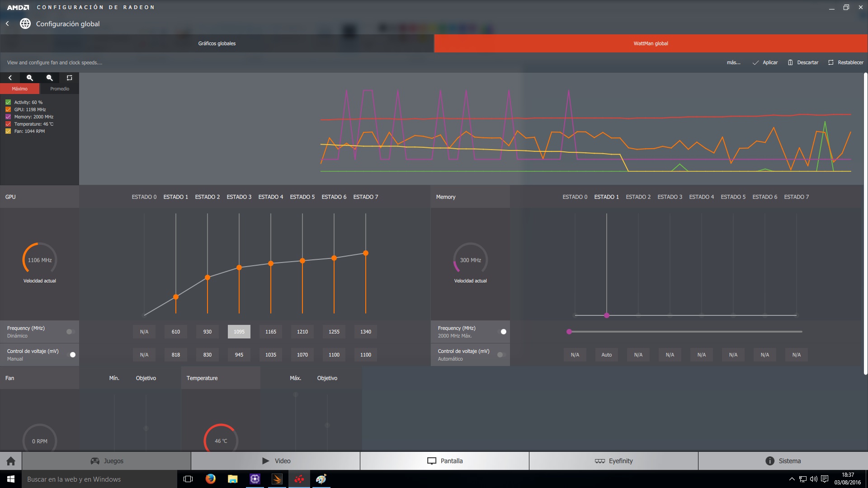Screen dimensions: 868x488
Task: Select GPU frequency box 1095
Action: tap(239, 332)
